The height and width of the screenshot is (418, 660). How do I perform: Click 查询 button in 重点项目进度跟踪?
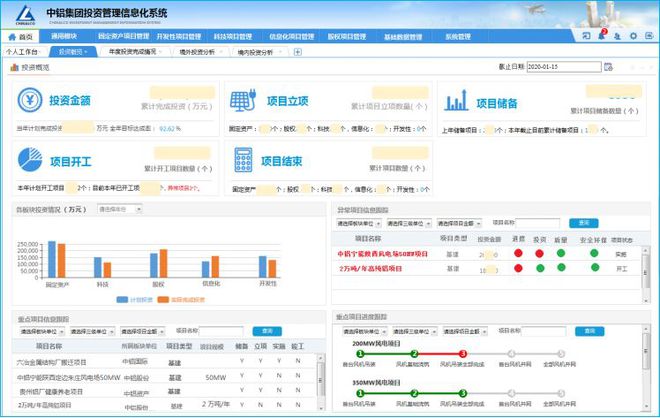coord(590,331)
